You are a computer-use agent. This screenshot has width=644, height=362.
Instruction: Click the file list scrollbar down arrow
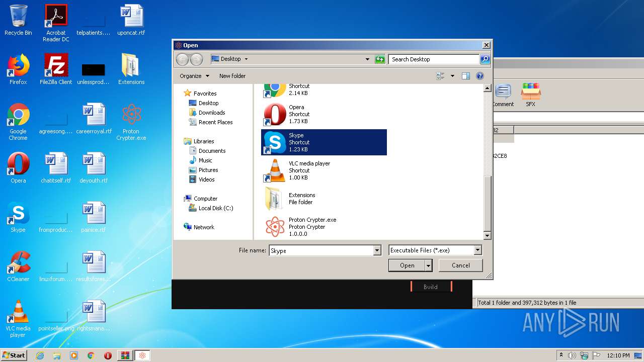(x=487, y=236)
